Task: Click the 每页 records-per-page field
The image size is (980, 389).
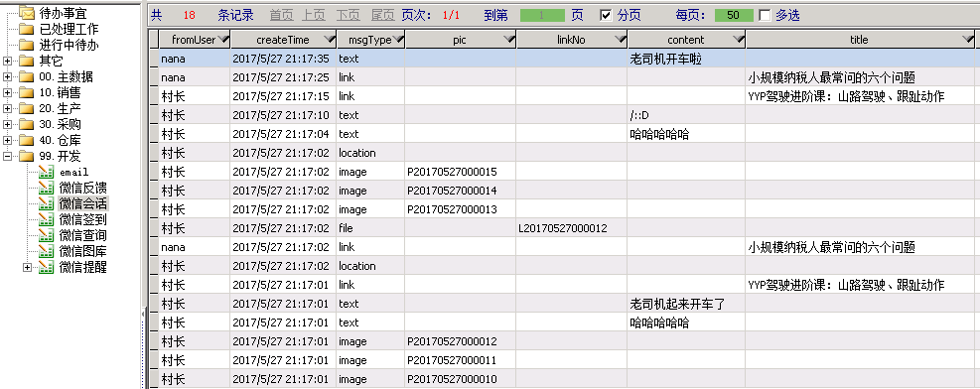Action: tap(734, 15)
